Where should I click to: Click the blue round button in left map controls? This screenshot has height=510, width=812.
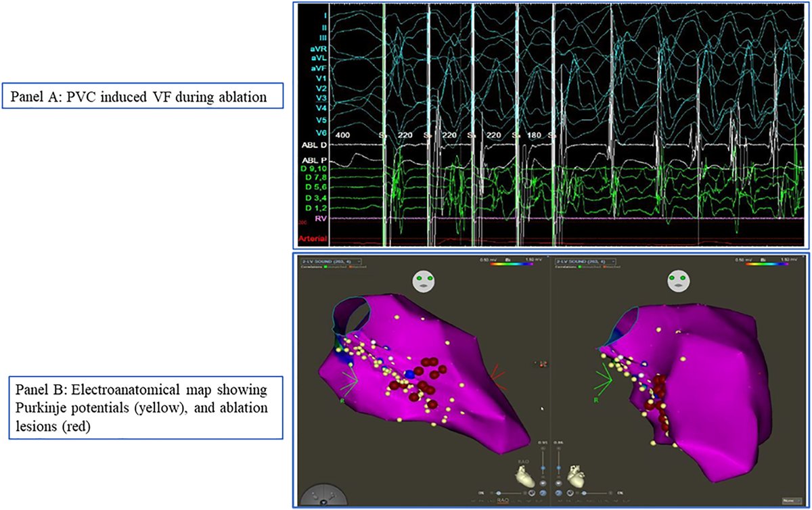tap(543, 493)
